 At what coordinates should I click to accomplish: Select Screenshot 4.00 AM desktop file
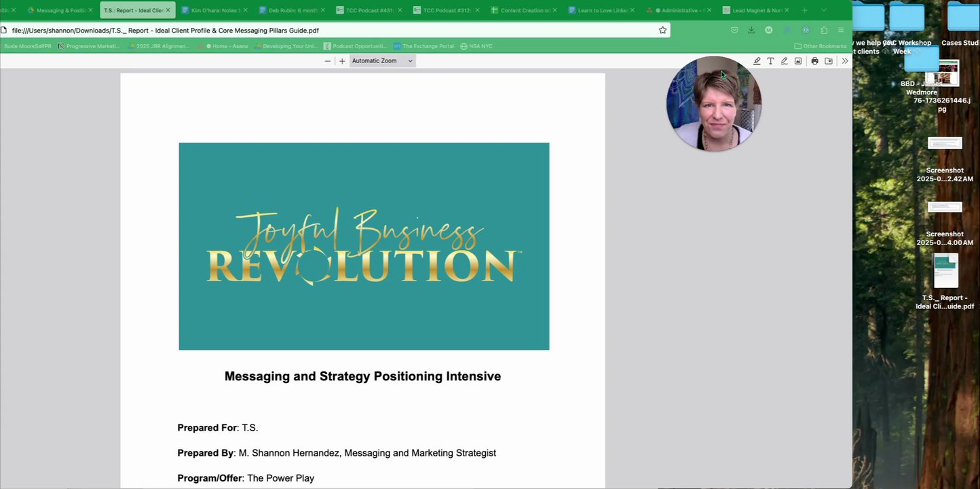[x=945, y=223]
